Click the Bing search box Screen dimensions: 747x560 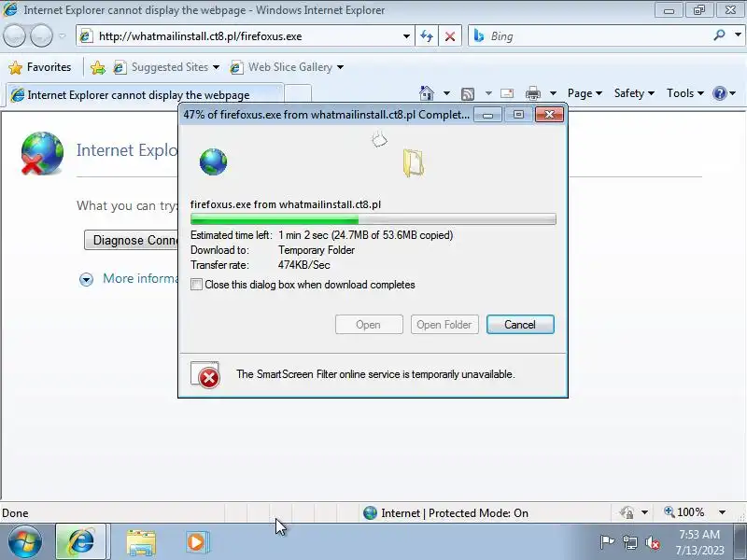[591, 36]
